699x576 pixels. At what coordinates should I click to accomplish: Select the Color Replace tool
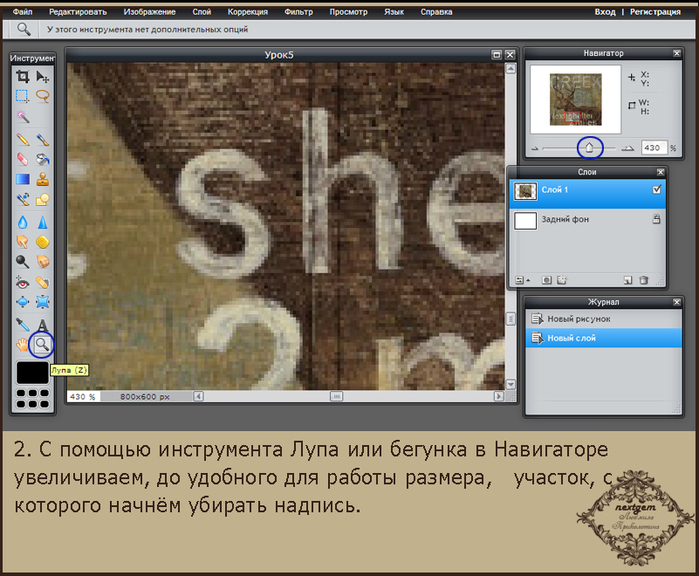click(x=22, y=199)
